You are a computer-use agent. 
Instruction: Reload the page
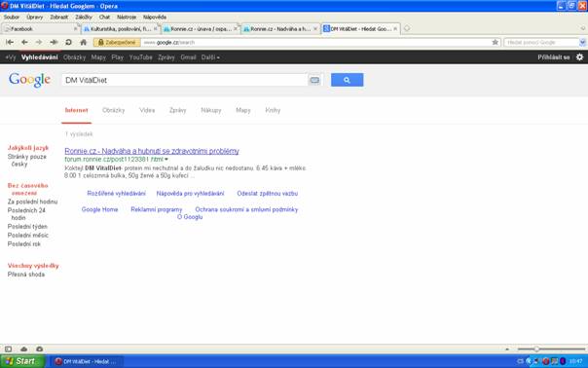pos(68,43)
